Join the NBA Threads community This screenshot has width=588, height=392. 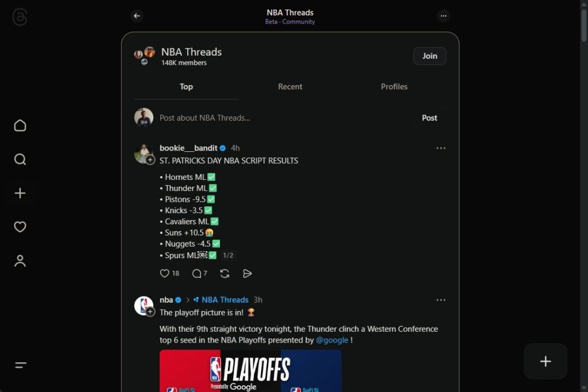pyautogui.click(x=429, y=56)
